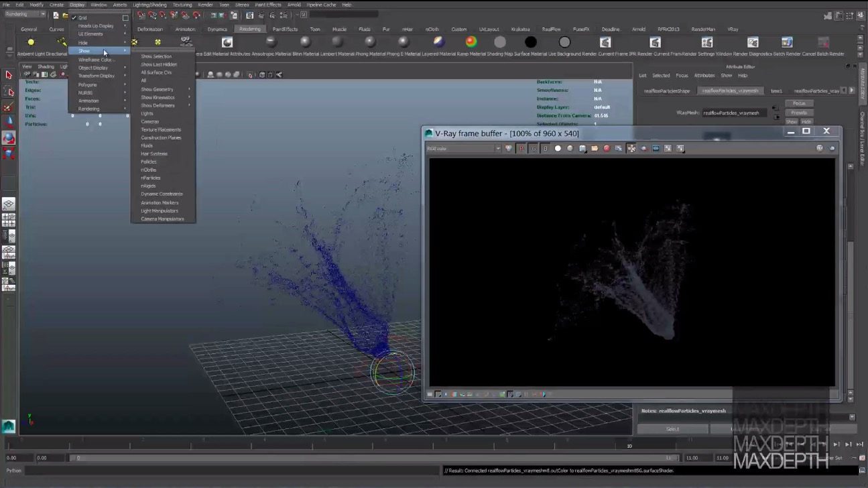The height and width of the screenshot is (488, 868).
Task: Click the Anisotropic Material sphere shelf icon
Action: click(x=271, y=42)
